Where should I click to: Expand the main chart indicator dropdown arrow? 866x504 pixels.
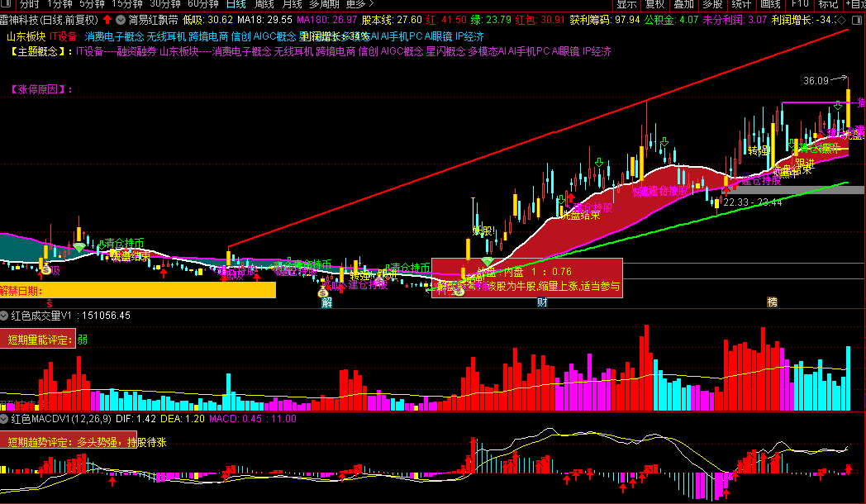[x=121, y=20]
